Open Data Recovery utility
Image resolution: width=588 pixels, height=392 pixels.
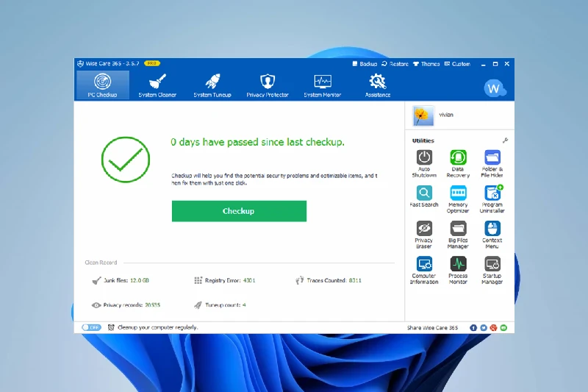[x=458, y=163]
